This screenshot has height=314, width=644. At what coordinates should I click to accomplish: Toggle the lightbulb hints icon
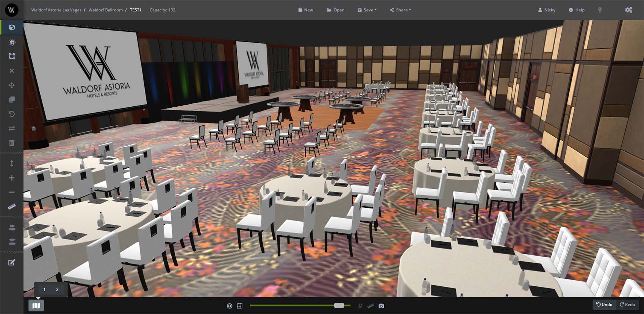(600, 10)
